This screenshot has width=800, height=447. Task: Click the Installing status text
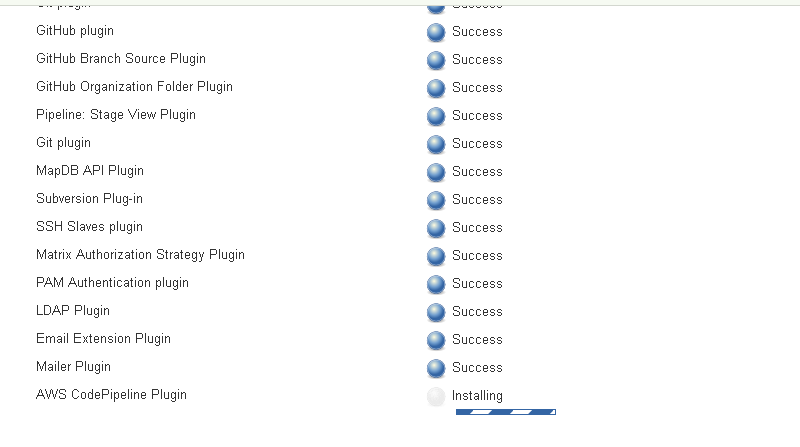click(477, 396)
